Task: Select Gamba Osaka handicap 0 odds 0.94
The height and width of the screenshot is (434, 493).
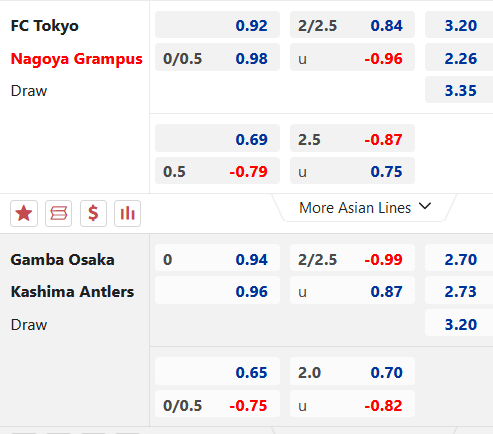Action: tap(217, 259)
